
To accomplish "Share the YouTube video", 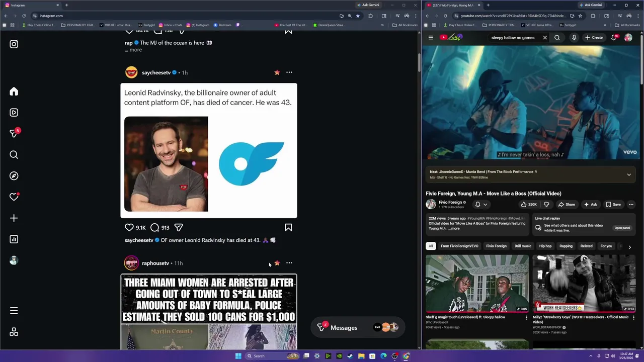I will 567,205.
